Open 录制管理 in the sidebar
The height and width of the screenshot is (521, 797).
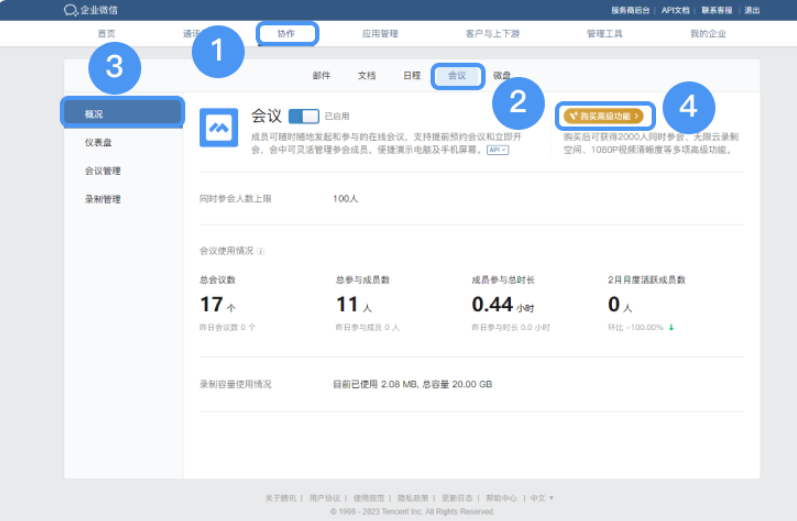102,199
